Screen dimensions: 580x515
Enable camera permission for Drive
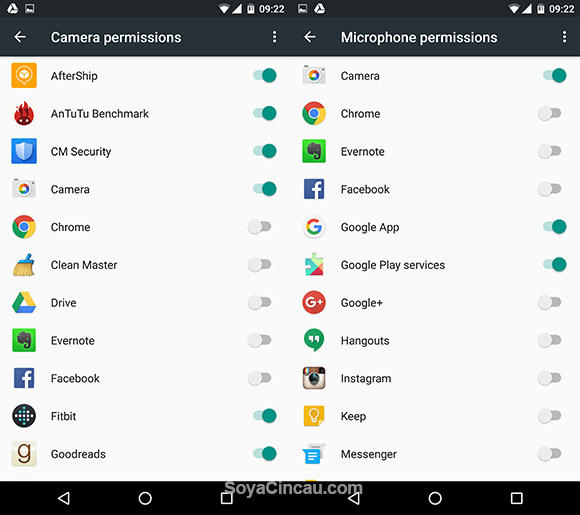(260, 302)
